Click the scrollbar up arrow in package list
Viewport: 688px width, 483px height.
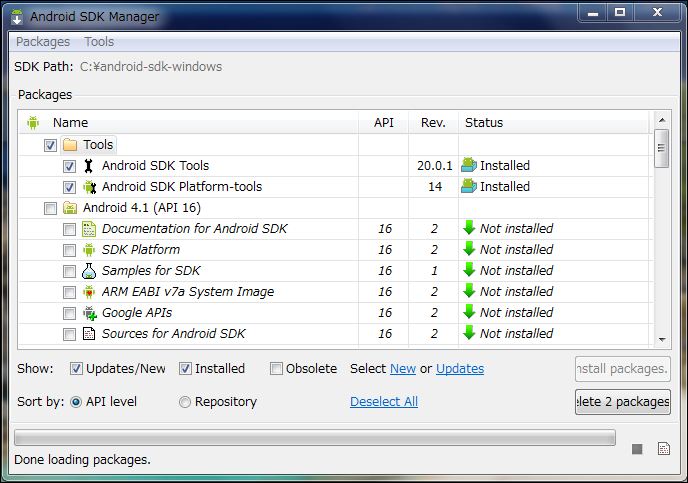pos(662,120)
